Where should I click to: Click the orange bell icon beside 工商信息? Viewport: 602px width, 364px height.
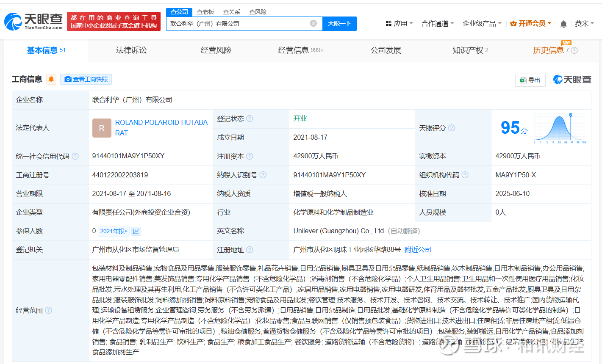point(51,79)
